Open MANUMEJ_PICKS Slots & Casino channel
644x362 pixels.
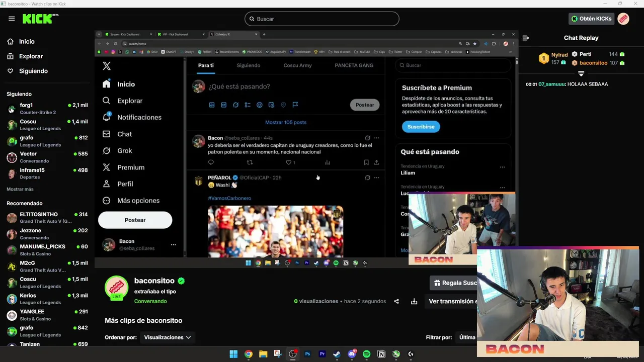(x=47, y=250)
